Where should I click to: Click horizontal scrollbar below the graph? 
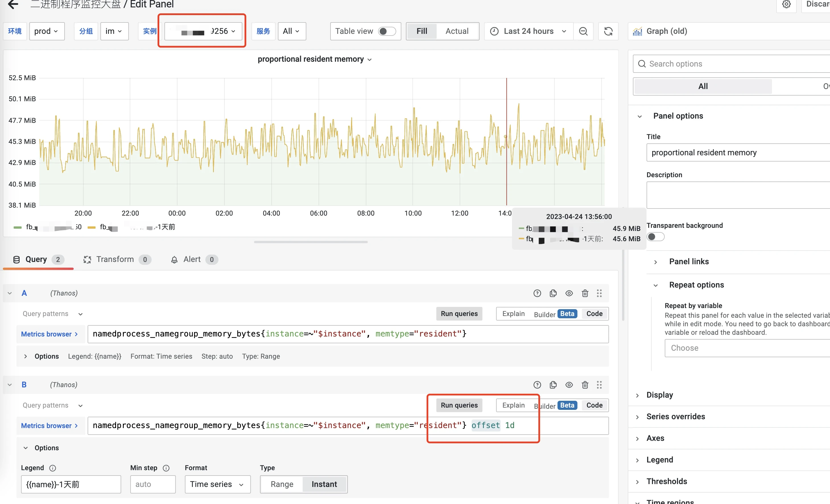[311, 242]
